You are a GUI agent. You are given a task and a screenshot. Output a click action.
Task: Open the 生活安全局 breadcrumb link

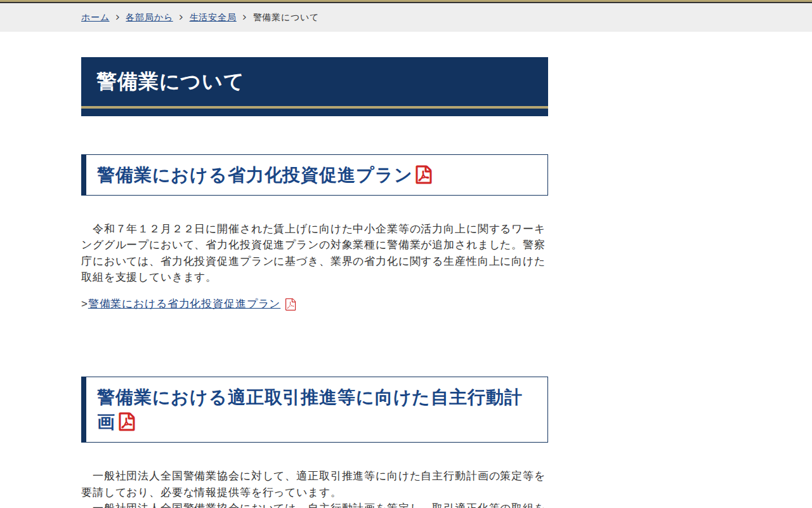213,17
